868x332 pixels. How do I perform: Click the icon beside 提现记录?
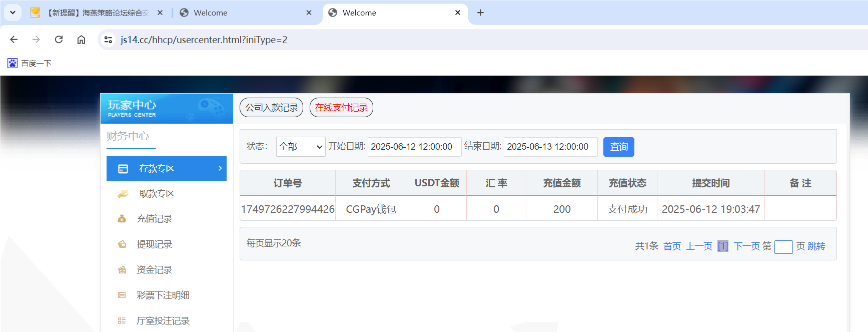[x=122, y=244]
